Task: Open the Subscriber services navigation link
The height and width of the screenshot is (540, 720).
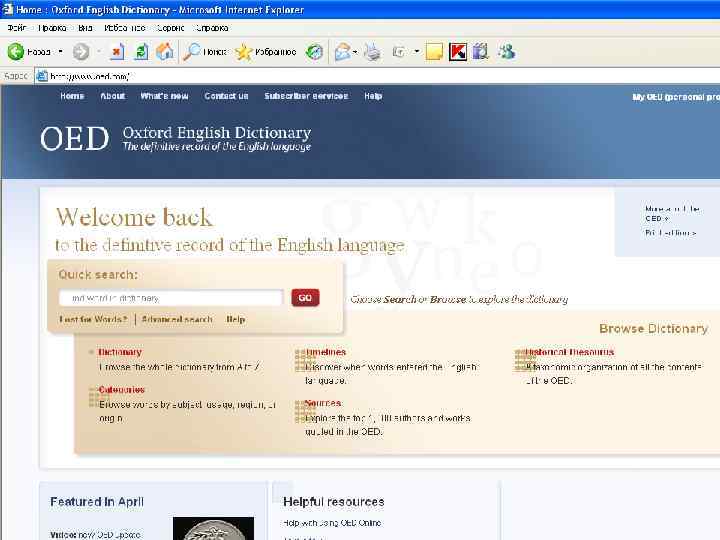Action: click(306, 96)
